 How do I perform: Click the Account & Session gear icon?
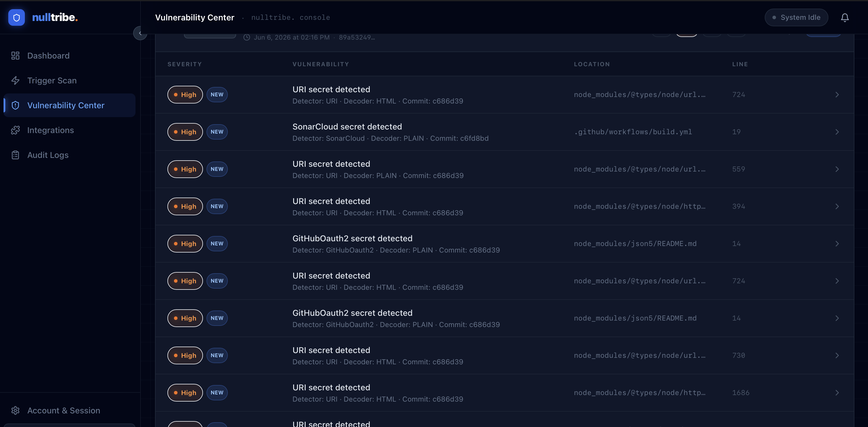point(15,410)
